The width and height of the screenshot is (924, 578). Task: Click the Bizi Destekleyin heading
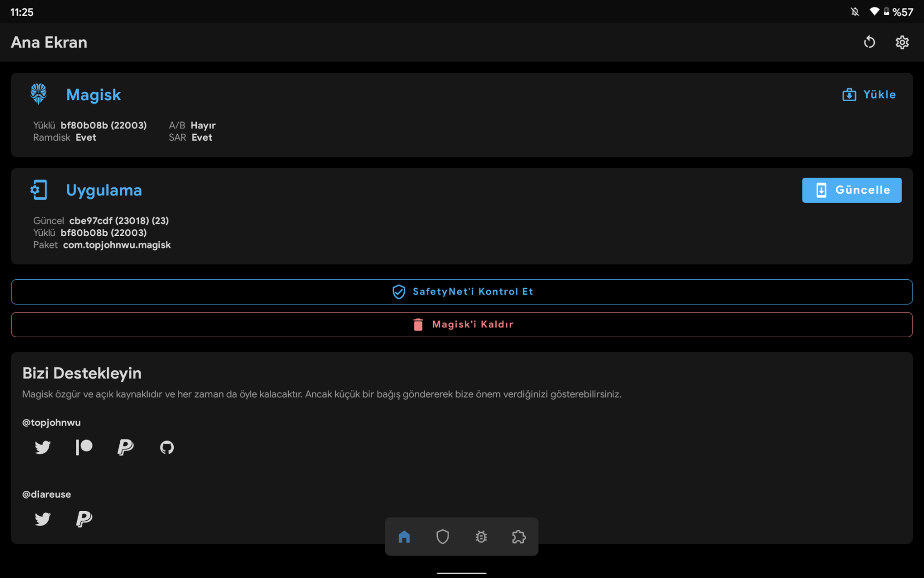pyautogui.click(x=82, y=373)
